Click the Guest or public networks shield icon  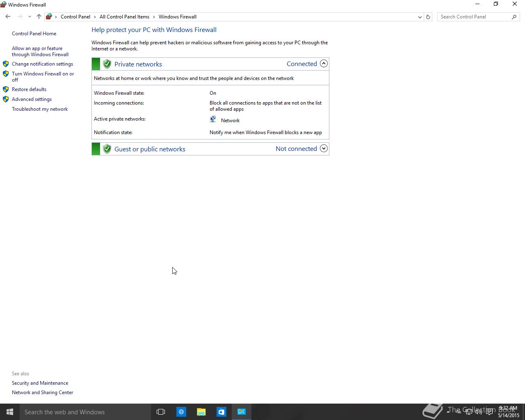[107, 149]
